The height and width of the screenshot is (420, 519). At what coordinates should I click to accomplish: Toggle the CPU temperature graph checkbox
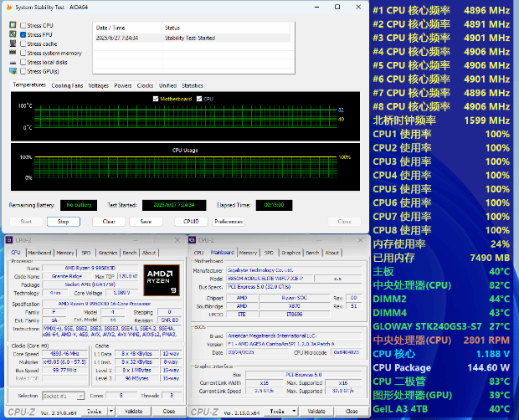click(x=199, y=99)
